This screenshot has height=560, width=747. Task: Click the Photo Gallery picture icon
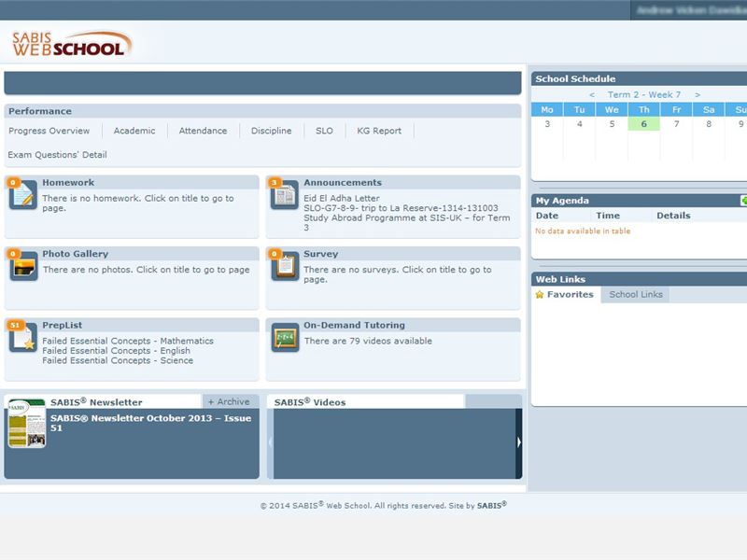[23, 266]
